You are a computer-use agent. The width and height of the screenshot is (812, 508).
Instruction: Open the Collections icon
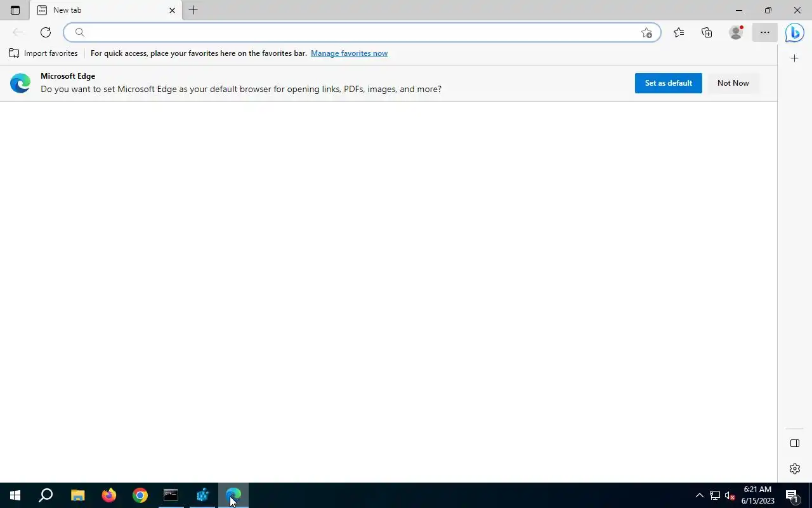(707, 32)
